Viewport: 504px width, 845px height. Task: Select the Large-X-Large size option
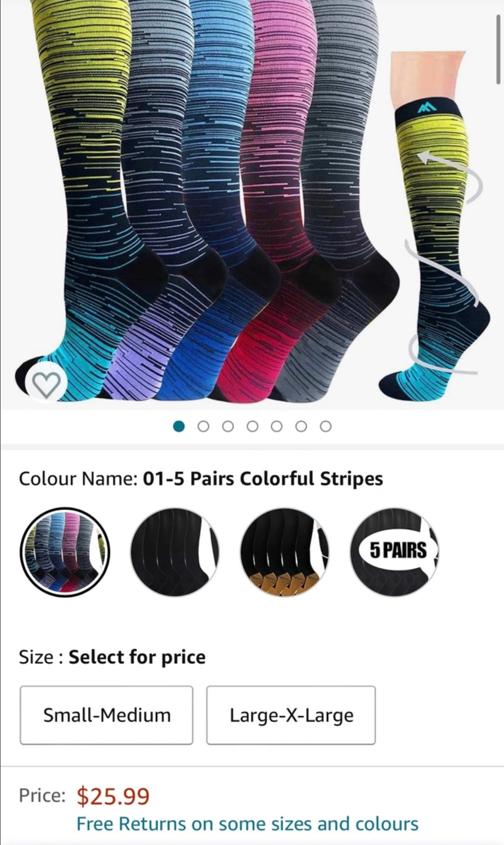tap(291, 715)
